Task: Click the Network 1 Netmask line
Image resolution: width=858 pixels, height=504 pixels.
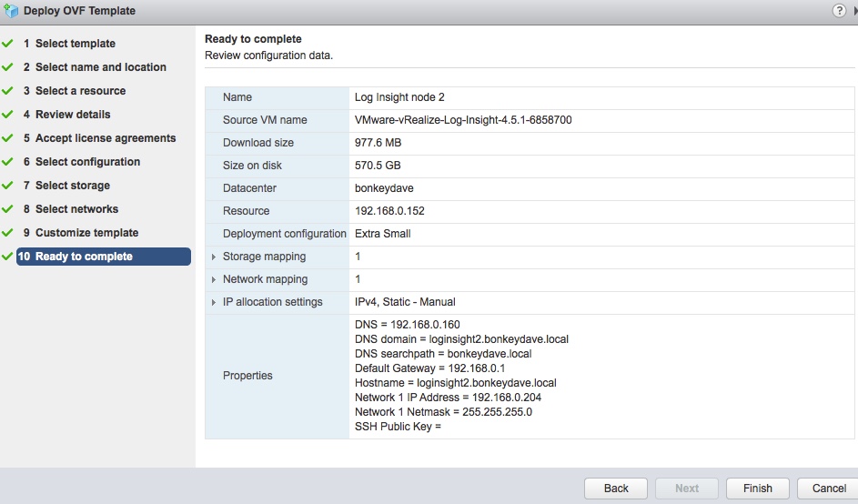Action: point(443,412)
